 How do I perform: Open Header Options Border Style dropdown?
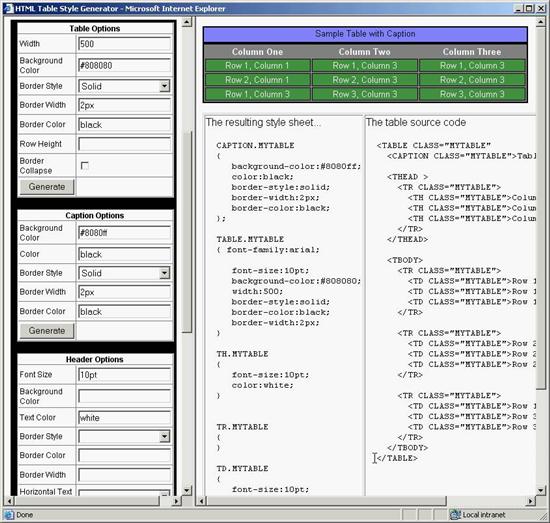pyautogui.click(x=164, y=436)
